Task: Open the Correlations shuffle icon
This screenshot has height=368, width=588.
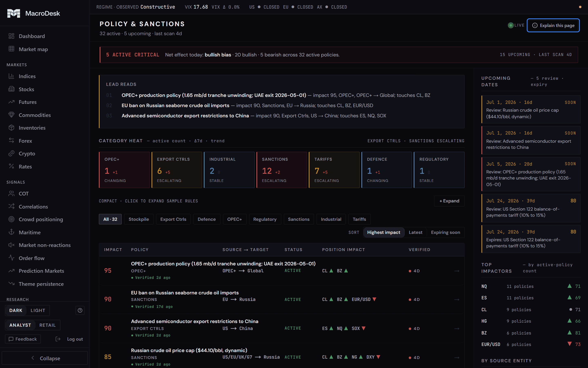Action: point(11,206)
